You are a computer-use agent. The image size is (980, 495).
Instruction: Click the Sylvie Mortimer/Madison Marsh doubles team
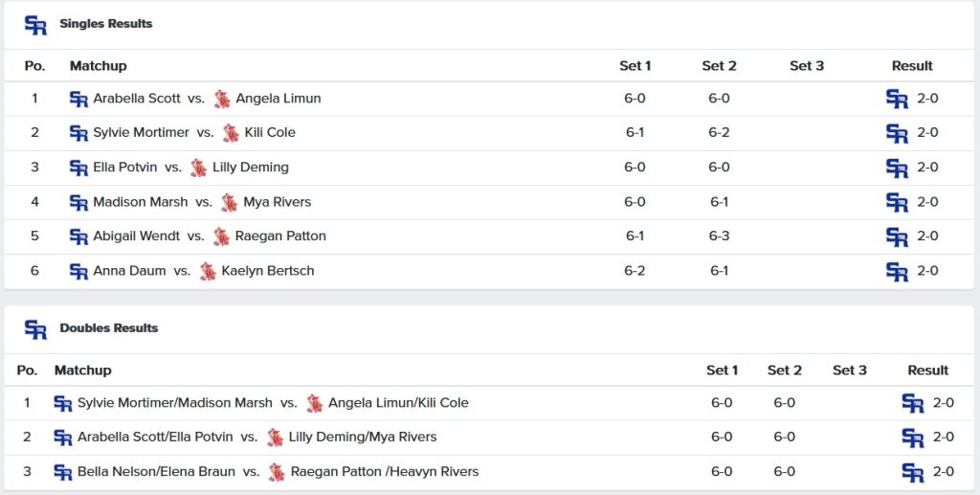174,403
